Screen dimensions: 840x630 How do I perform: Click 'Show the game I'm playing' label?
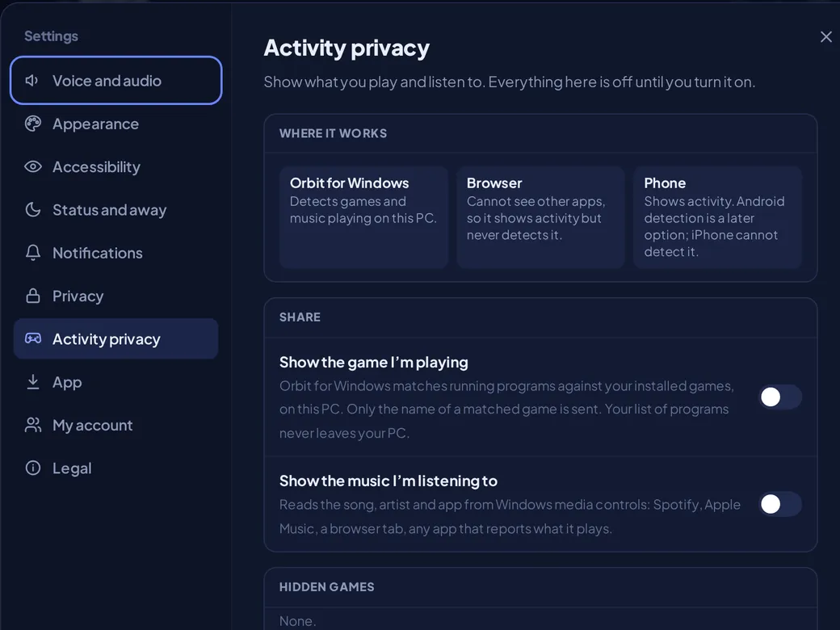point(373,363)
